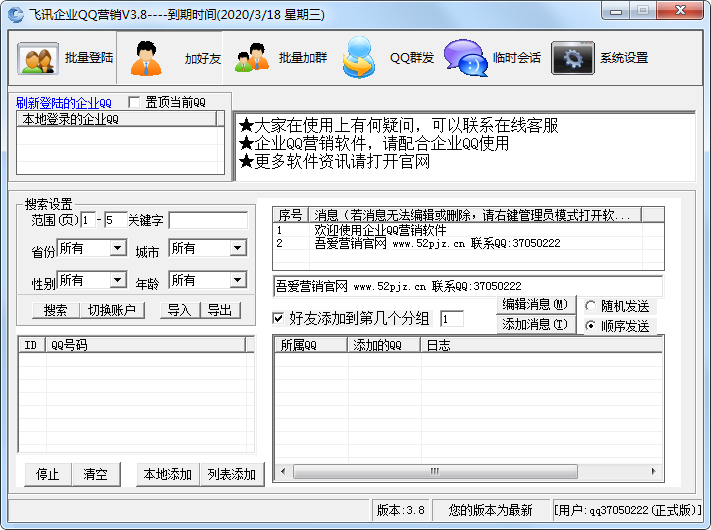Select the 加好友 orange person icon
This screenshot has width=711, height=530.
click(147, 58)
